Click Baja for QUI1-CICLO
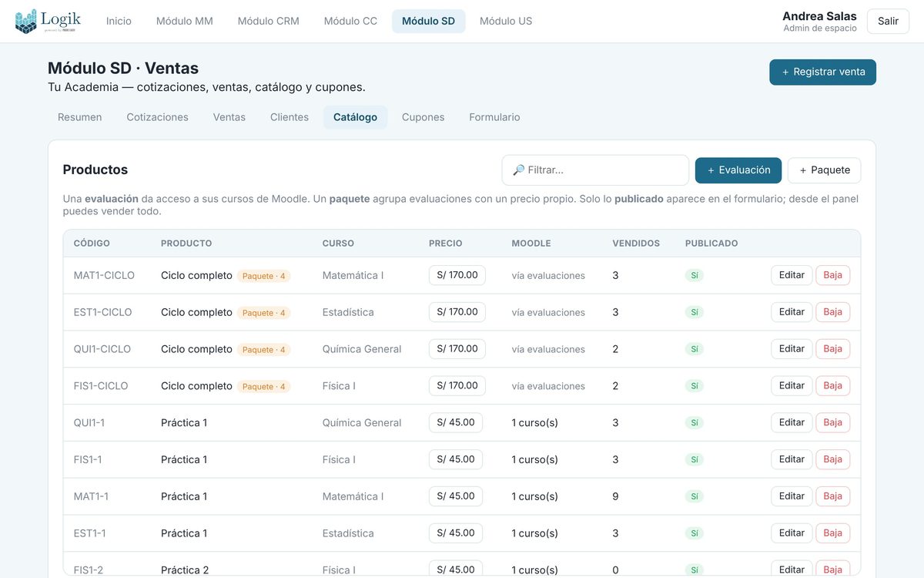924x578 pixels. coord(832,349)
